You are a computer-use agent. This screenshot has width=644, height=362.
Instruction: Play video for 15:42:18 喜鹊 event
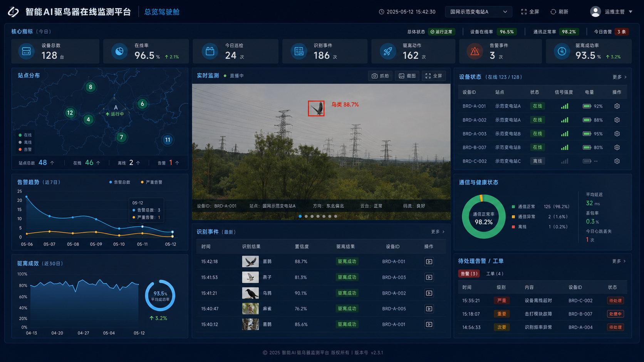[429, 262]
